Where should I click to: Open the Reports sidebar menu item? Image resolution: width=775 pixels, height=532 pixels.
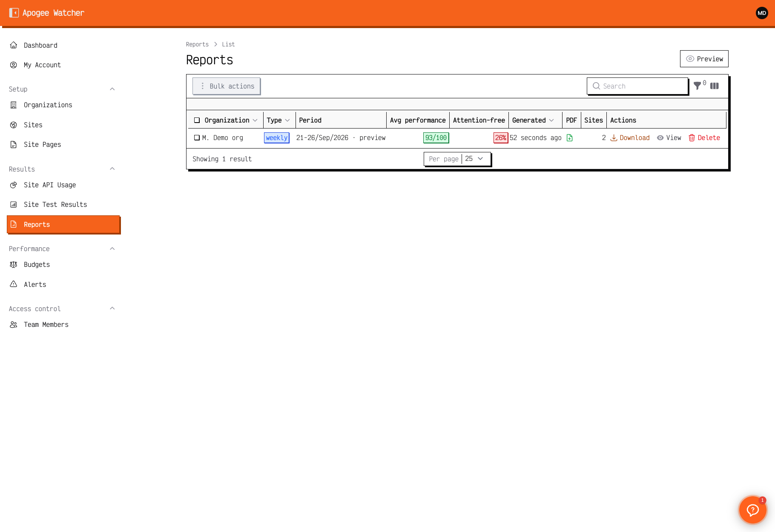tap(63, 224)
